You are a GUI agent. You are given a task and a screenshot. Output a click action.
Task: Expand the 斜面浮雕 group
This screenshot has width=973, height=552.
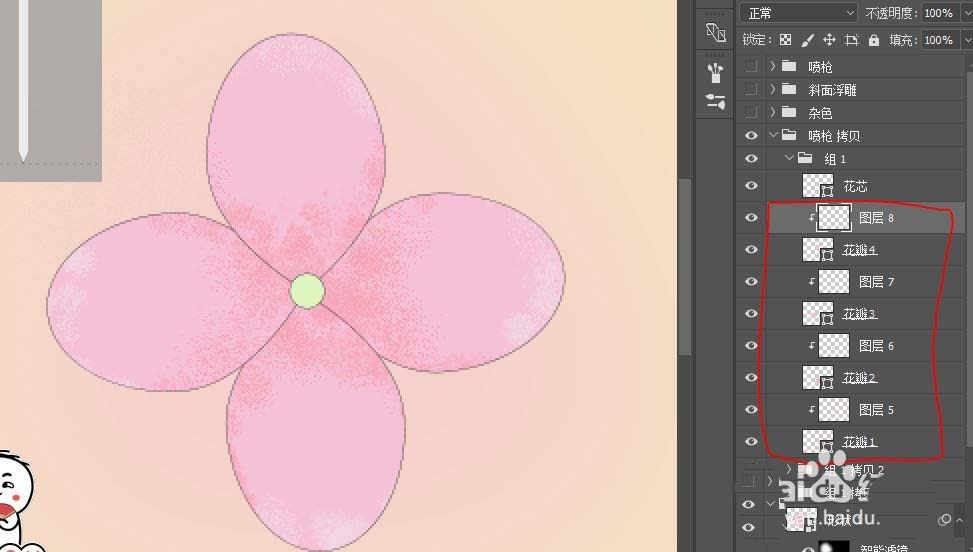[x=773, y=90]
